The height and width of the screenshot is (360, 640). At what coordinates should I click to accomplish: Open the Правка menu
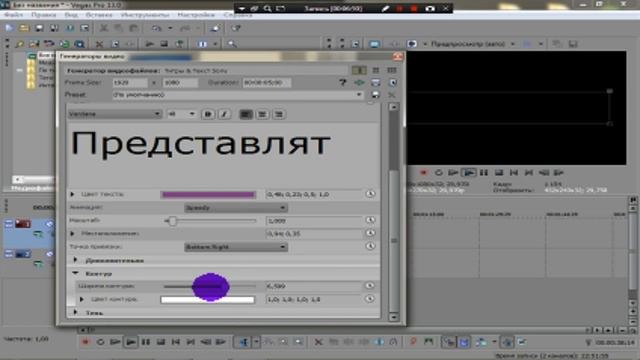click(44, 15)
